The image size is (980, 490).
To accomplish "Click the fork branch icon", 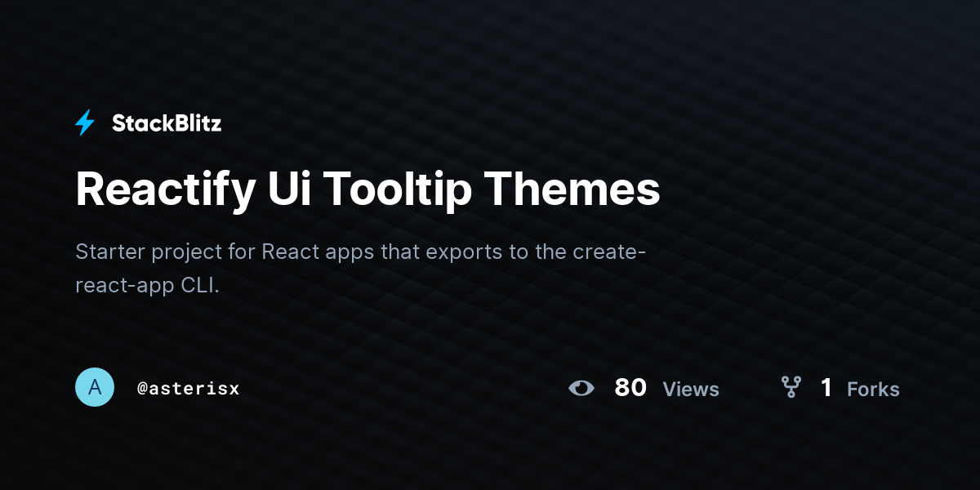I will [791, 387].
